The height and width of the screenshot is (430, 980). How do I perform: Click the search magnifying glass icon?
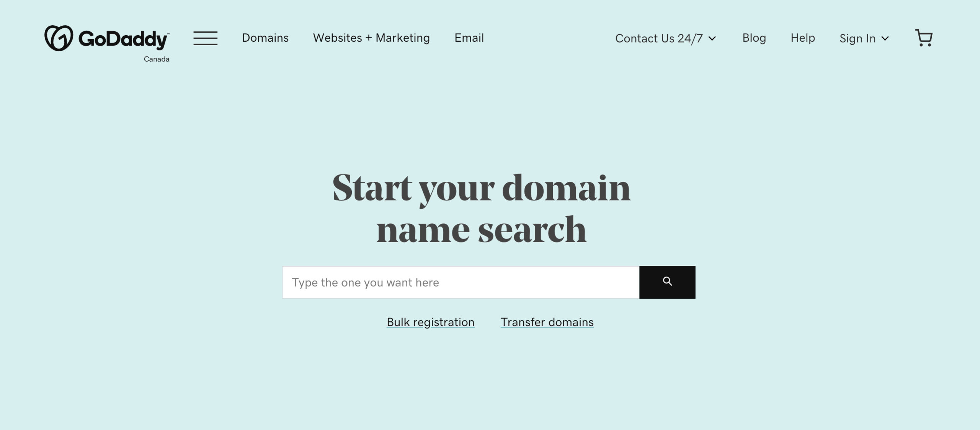pos(667,282)
